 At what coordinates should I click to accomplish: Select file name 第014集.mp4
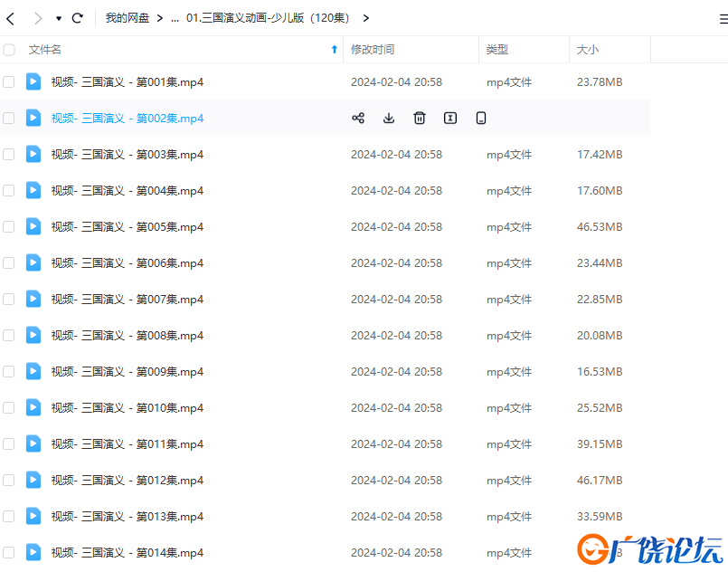pyautogui.click(x=128, y=553)
